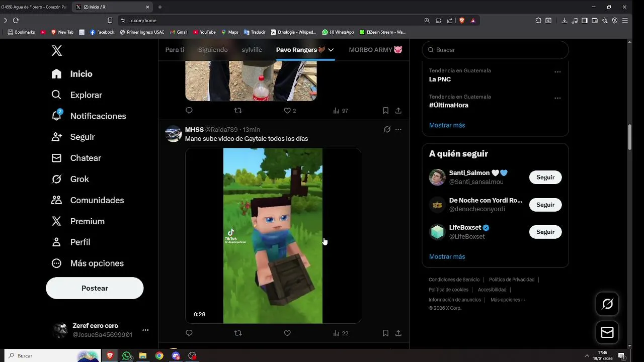Like the upper post with 2 likes
644x362 pixels.
290,111
